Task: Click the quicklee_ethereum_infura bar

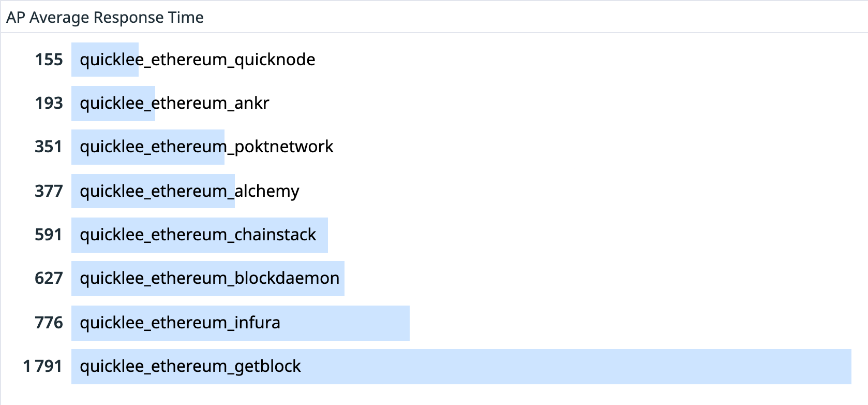Action: [241, 323]
